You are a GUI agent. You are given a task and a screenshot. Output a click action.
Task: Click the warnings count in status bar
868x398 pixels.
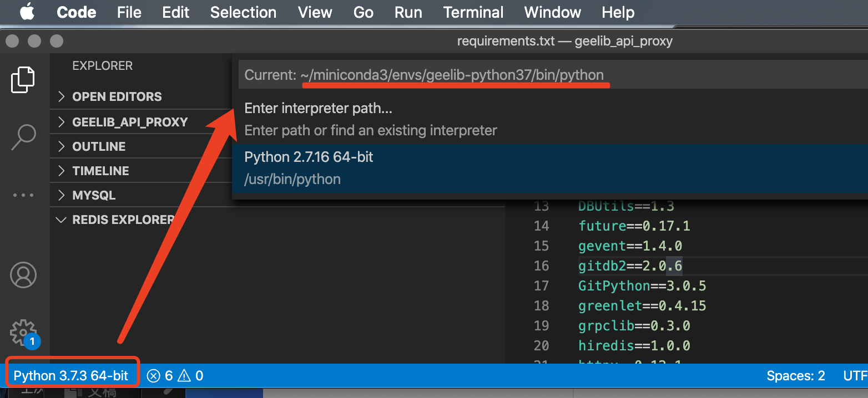click(x=191, y=376)
